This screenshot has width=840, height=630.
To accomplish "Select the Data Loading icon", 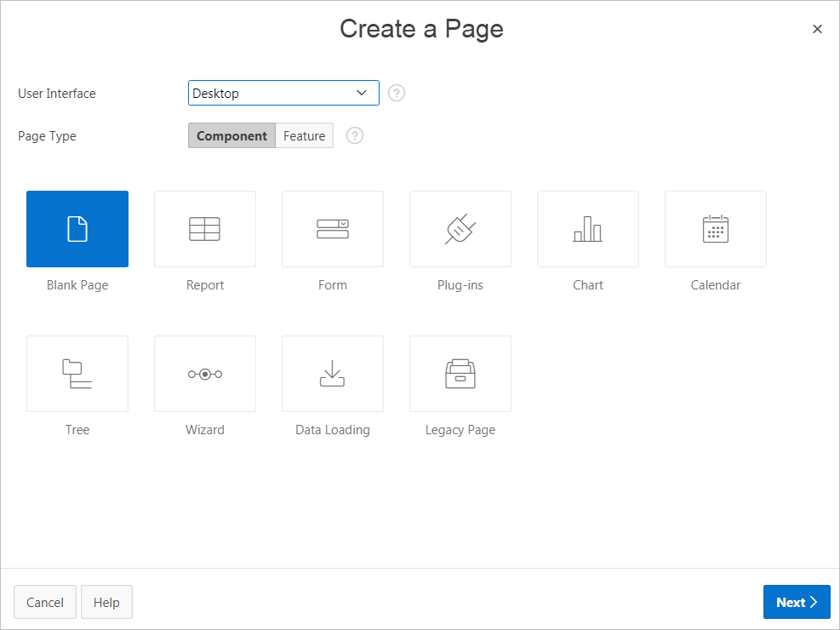I will click(333, 374).
